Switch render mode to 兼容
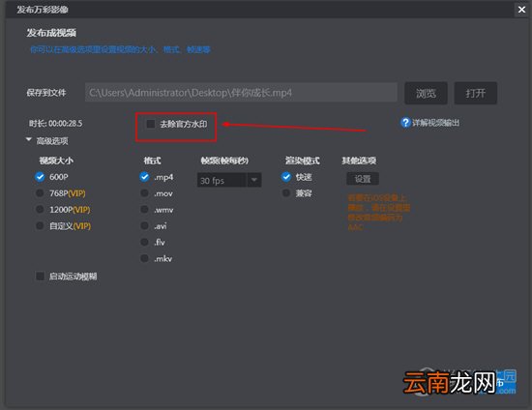 tap(286, 193)
